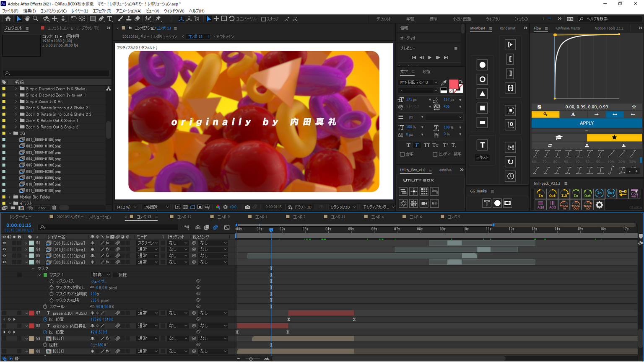Click the eyedropper in character panel
The height and width of the screenshot is (362, 644).
click(444, 83)
